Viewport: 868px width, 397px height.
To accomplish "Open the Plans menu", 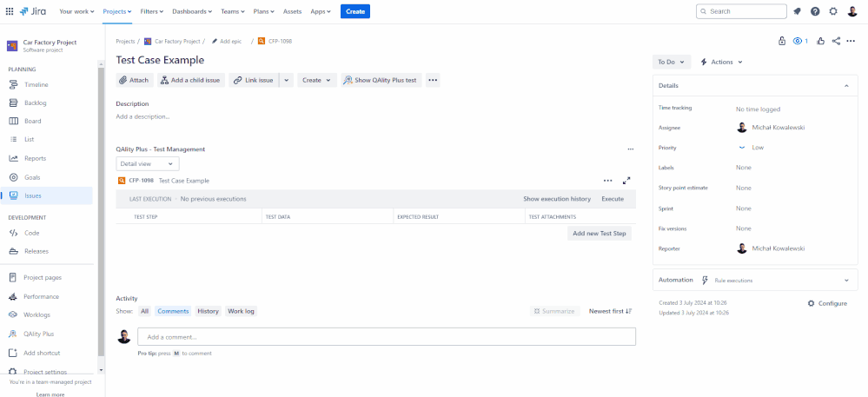I will [265, 11].
